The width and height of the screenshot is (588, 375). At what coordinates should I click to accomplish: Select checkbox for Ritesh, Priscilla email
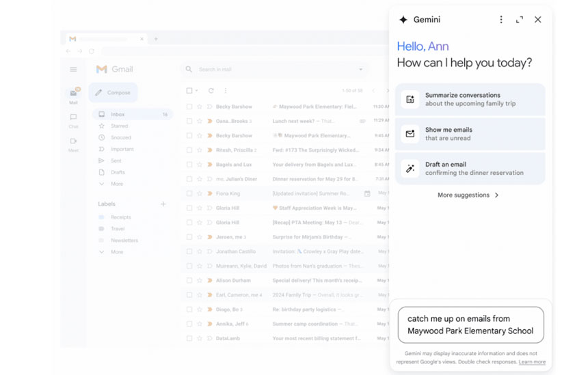click(189, 150)
